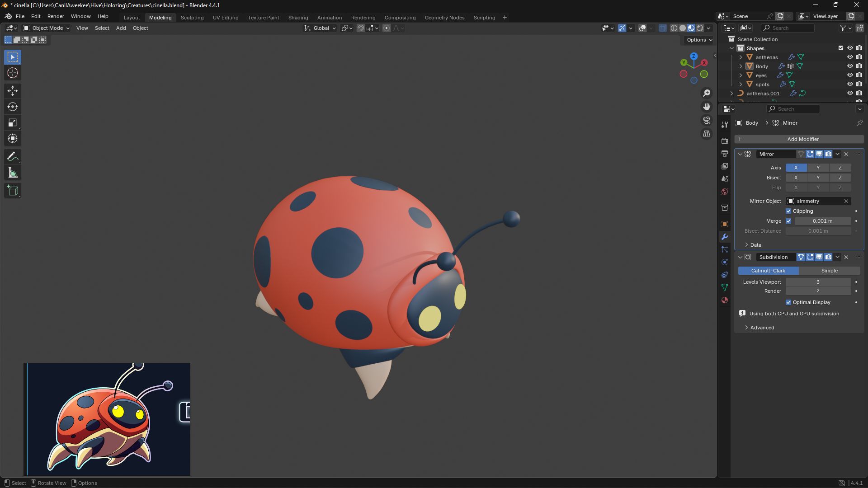Open the Render menu

(56, 16)
